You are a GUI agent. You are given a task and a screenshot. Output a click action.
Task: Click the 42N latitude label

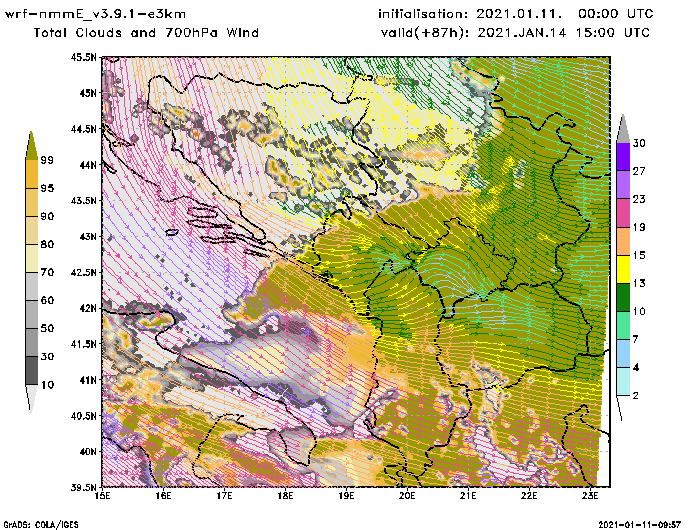[x=88, y=308]
